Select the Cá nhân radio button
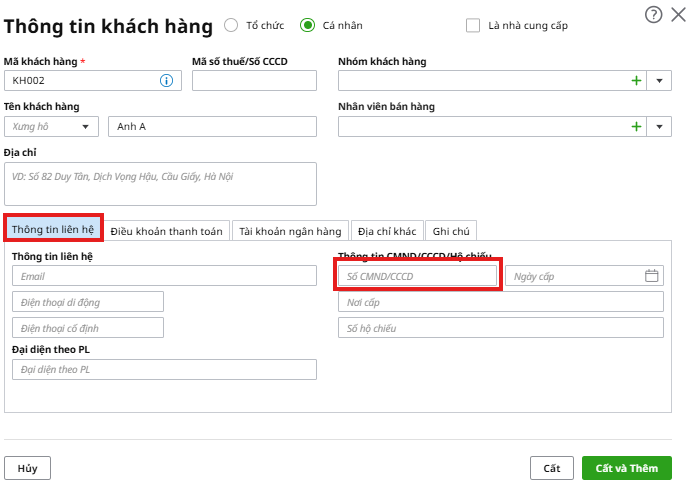This screenshot has width=688, height=483. coord(307,25)
